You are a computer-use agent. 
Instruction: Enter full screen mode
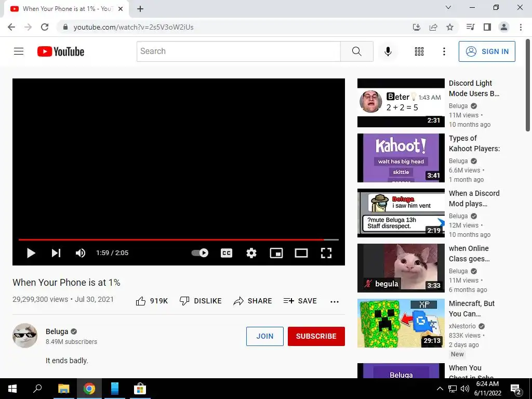coord(326,253)
